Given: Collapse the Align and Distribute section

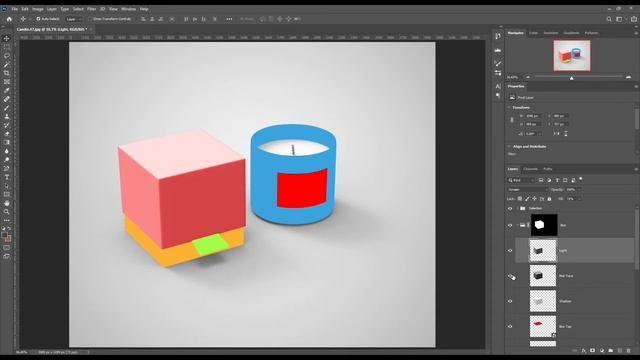Looking at the screenshot, I should [509, 147].
